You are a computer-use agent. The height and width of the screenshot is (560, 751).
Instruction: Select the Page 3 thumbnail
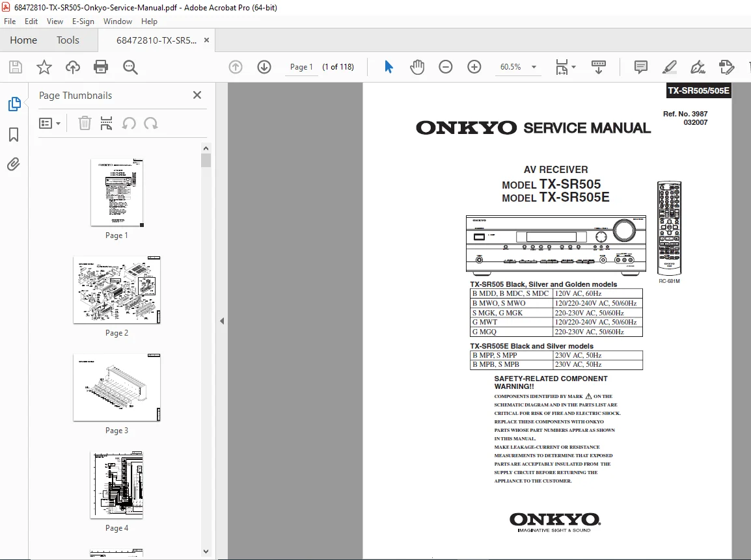(117, 388)
